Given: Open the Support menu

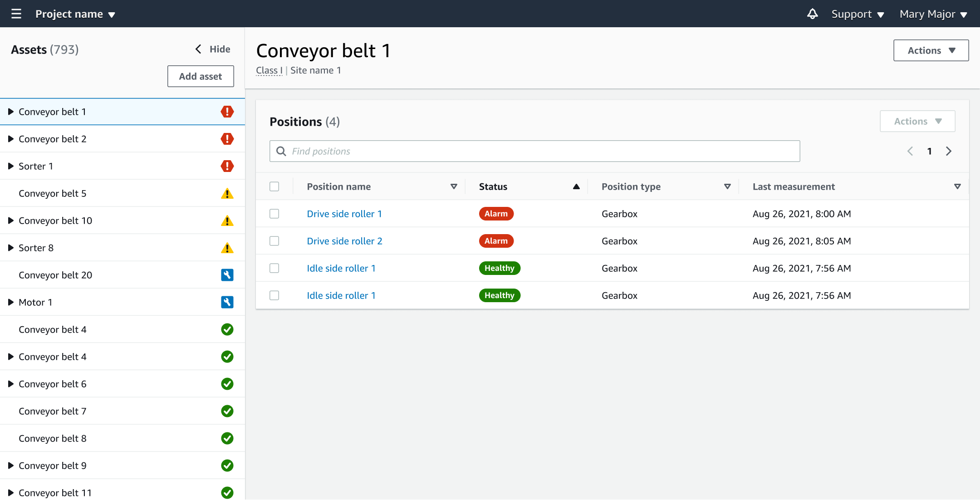Looking at the screenshot, I should click(x=857, y=14).
